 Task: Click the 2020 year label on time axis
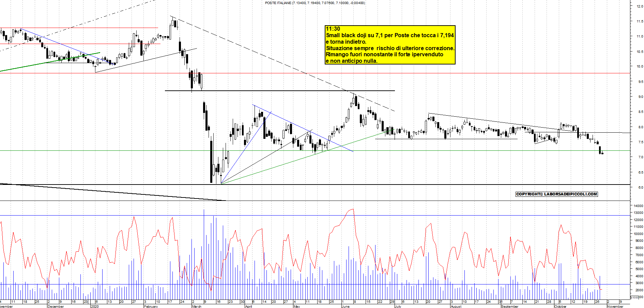[x=95, y=306]
